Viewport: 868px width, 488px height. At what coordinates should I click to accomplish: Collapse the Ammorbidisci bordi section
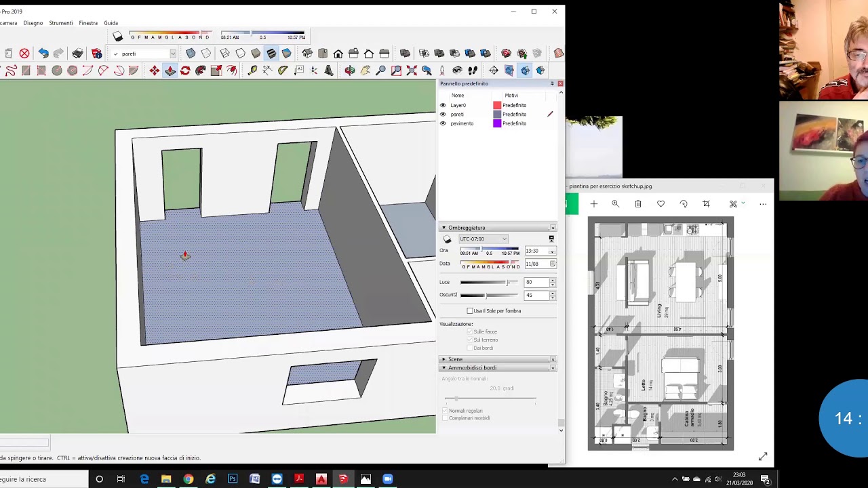pos(443,368)
